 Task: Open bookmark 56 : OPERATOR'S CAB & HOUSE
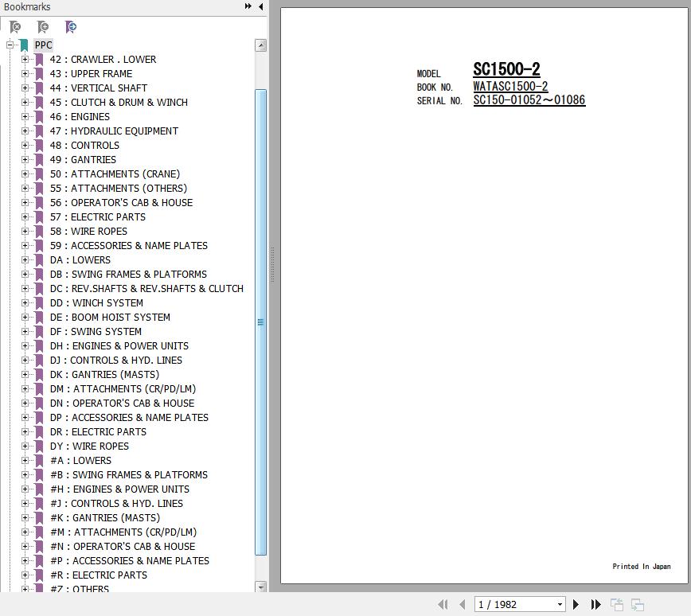tap(121, 202)
